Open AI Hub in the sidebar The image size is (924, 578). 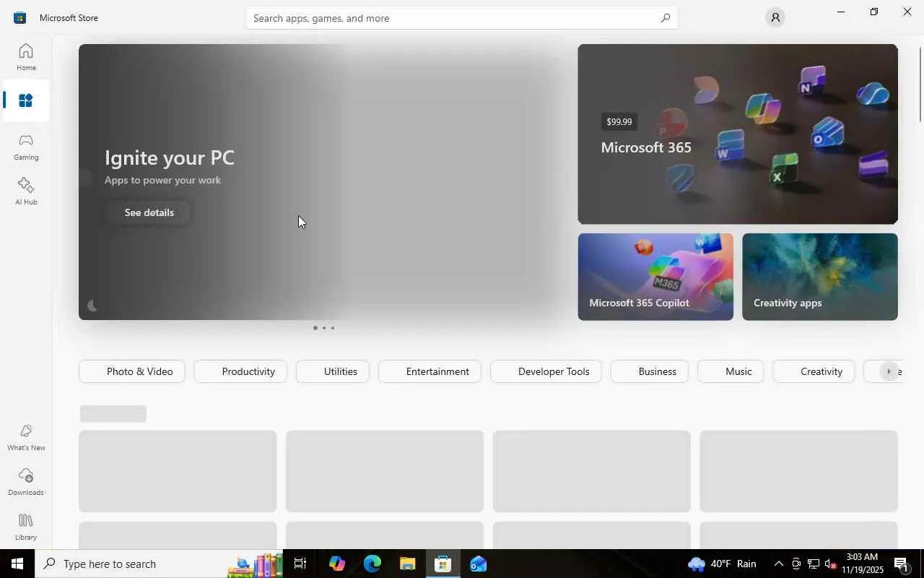(26, 191)
